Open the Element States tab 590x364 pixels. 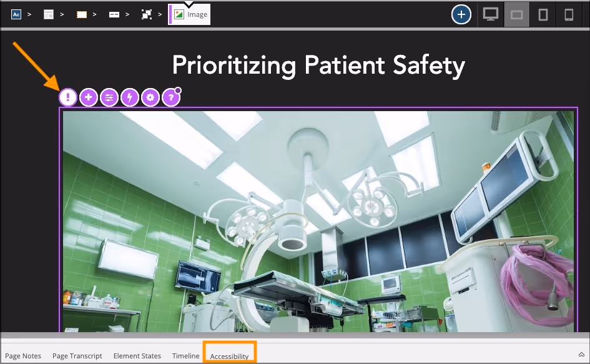pos(137,356)
